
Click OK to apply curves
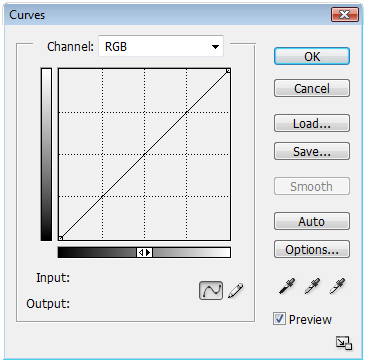click(312, 56)
